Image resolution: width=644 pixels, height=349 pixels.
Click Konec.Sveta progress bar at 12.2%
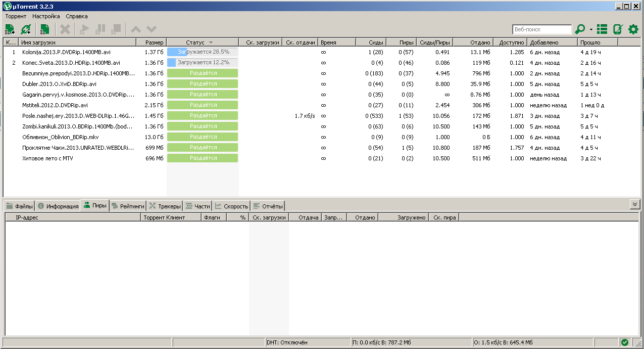[x=202, y=62]
